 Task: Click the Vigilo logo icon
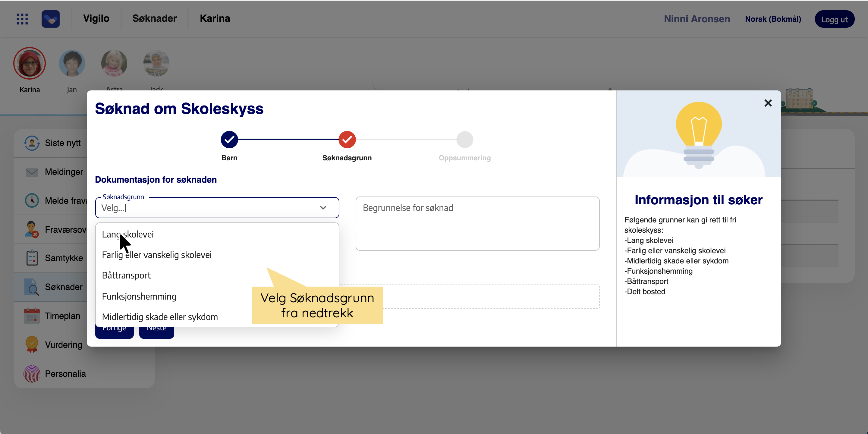coord(51,19)
